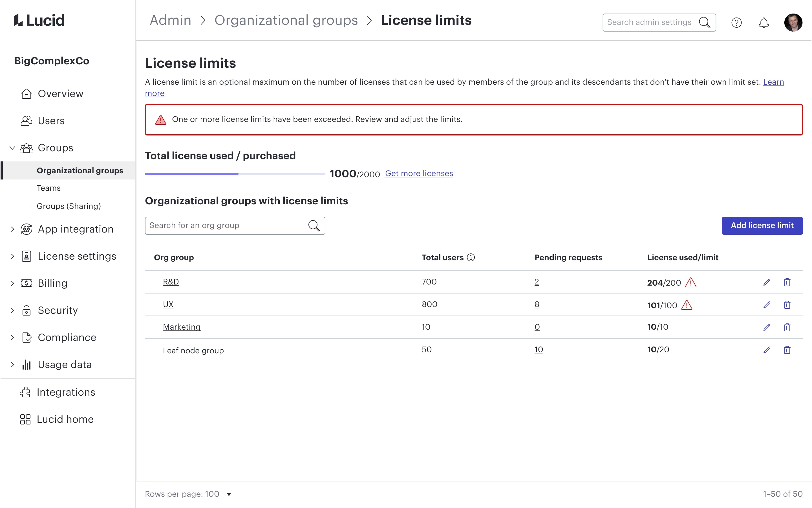The width and height of the screenshot is (812, 508).
Task: Edit the UX license limit
Action: 767,305
